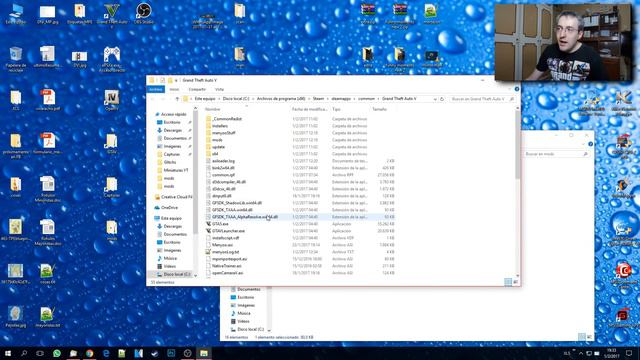640x360 pixels.
Task: Select the GTA5.exe application
Action: point(220,224)
